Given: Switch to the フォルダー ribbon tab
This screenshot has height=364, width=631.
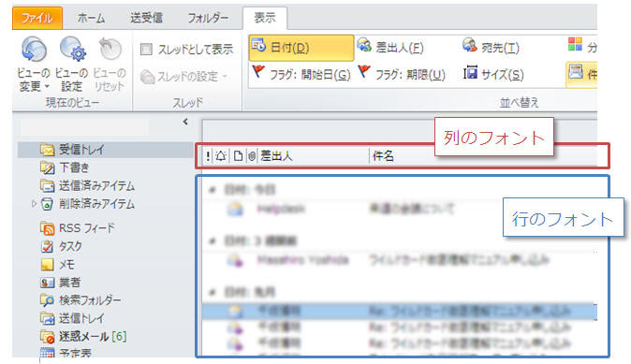Looking at the screenshot, I should coord(208,18).
